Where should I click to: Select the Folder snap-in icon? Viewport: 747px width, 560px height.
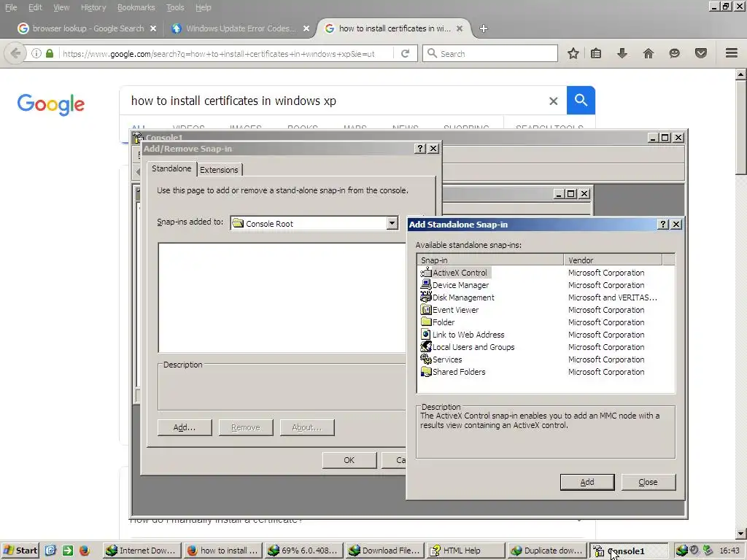(x=426, y=322)
